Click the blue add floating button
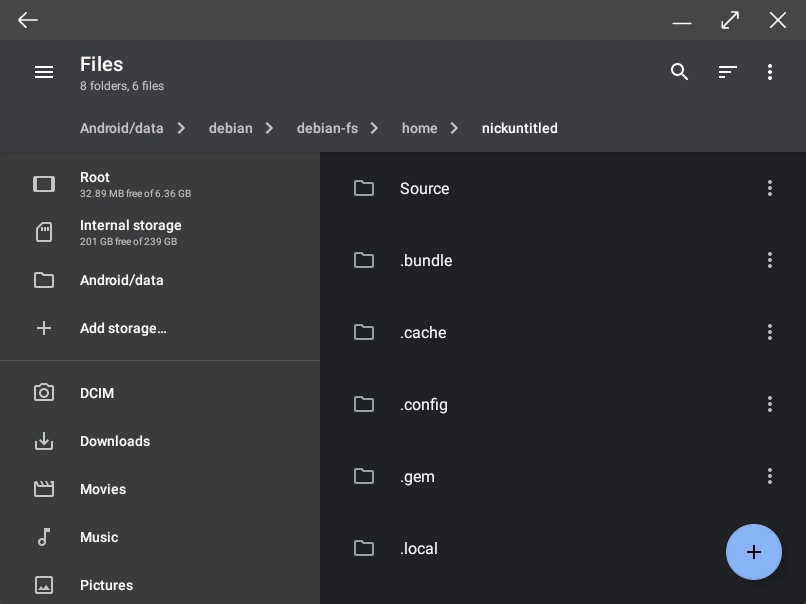 point(754,552)
